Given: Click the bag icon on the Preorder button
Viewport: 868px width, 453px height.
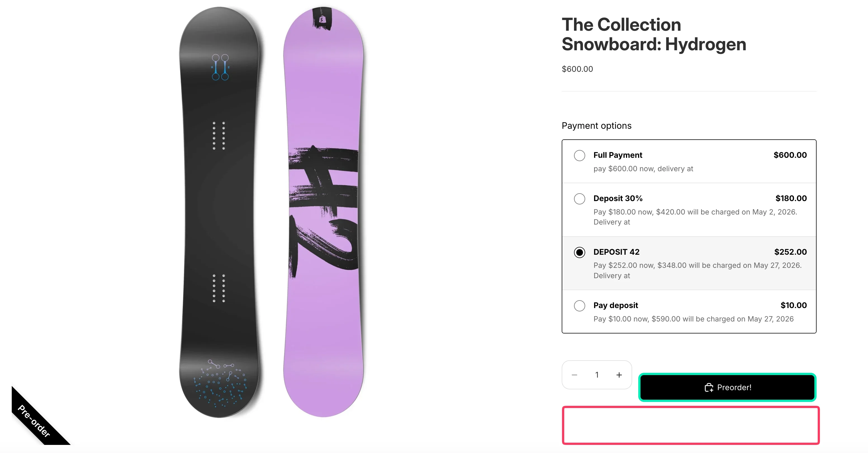Looking at the screenshot, I should click(710, 387).
